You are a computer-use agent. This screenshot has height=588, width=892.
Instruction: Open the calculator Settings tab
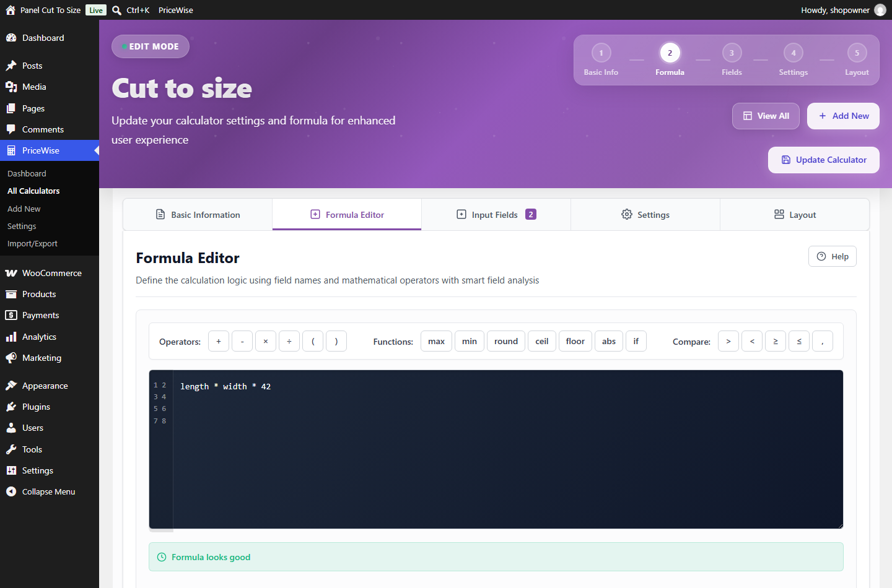(645, 215)
